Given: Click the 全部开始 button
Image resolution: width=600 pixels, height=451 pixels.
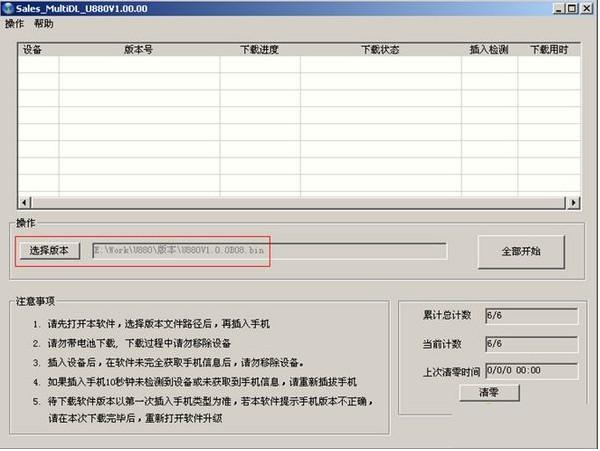Looking at the screenshot, I should coord(521,251).
